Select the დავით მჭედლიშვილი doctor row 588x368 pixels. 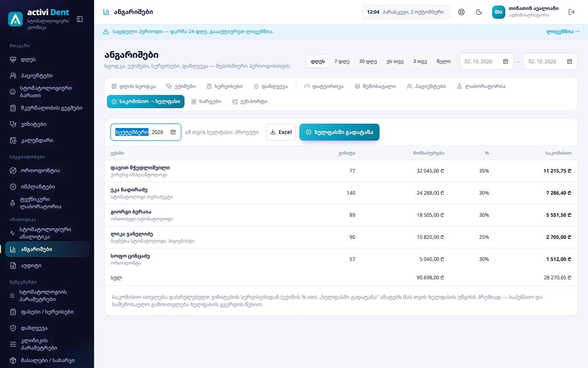pos(341,171)
